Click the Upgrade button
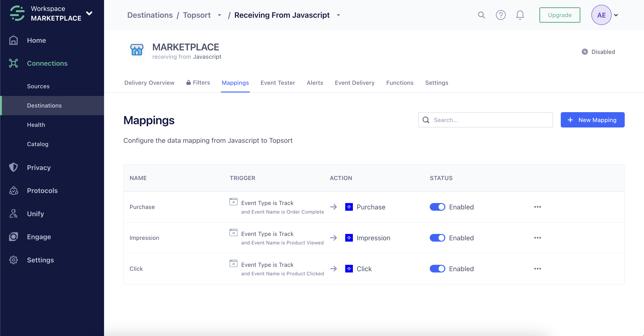The width and height of the screenshot is (644, 336). [x=560, y=15]
